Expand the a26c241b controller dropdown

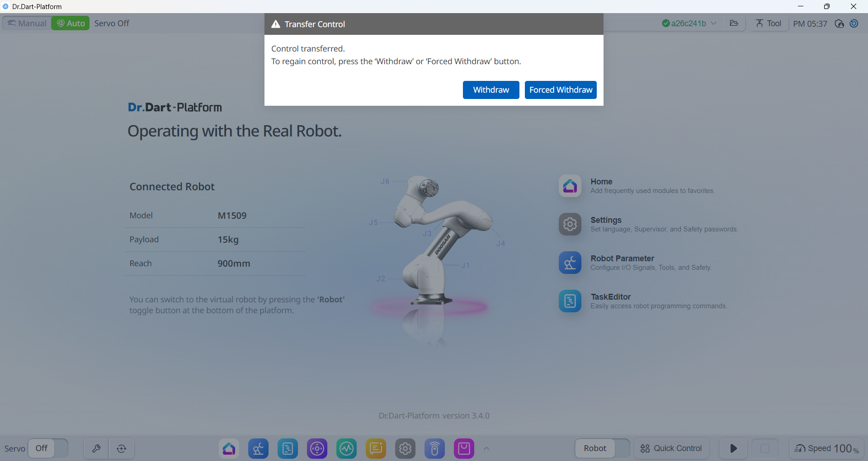(689, 23)
